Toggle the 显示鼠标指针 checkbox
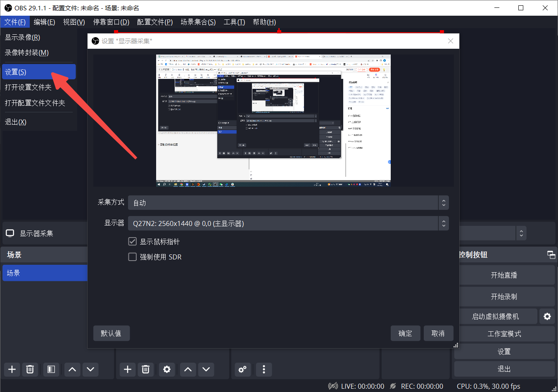Screen dimensions: 558x392 point(133,242)
